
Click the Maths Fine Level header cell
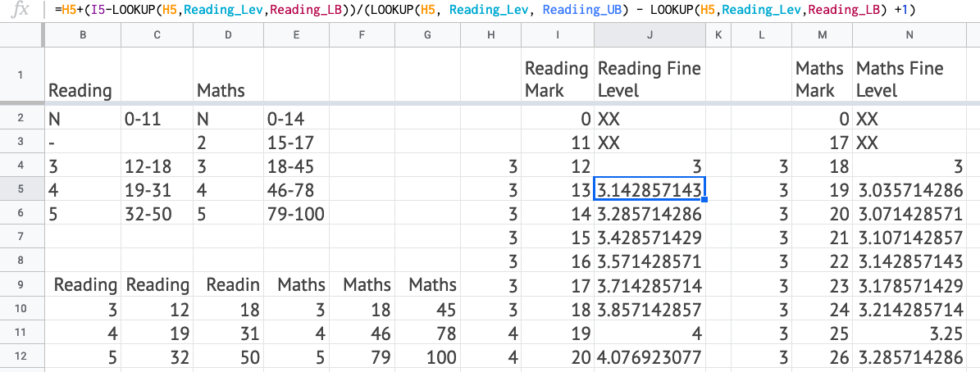point(909,79)
